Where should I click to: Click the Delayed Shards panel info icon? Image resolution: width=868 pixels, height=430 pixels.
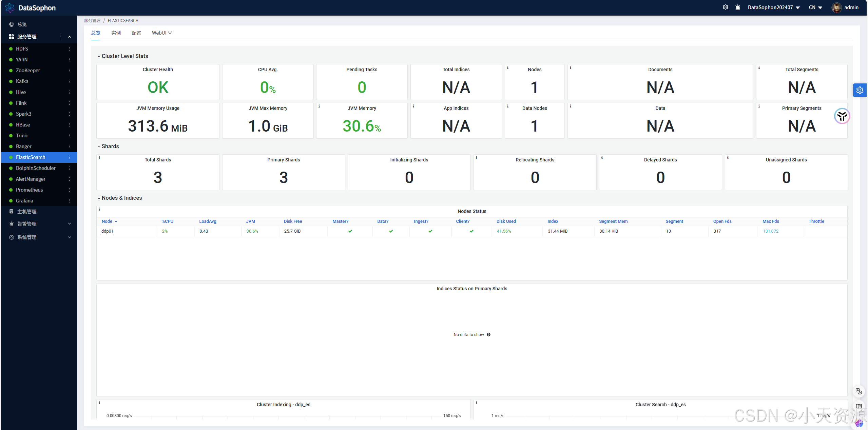pyautogui.click(x=602, y=158)
